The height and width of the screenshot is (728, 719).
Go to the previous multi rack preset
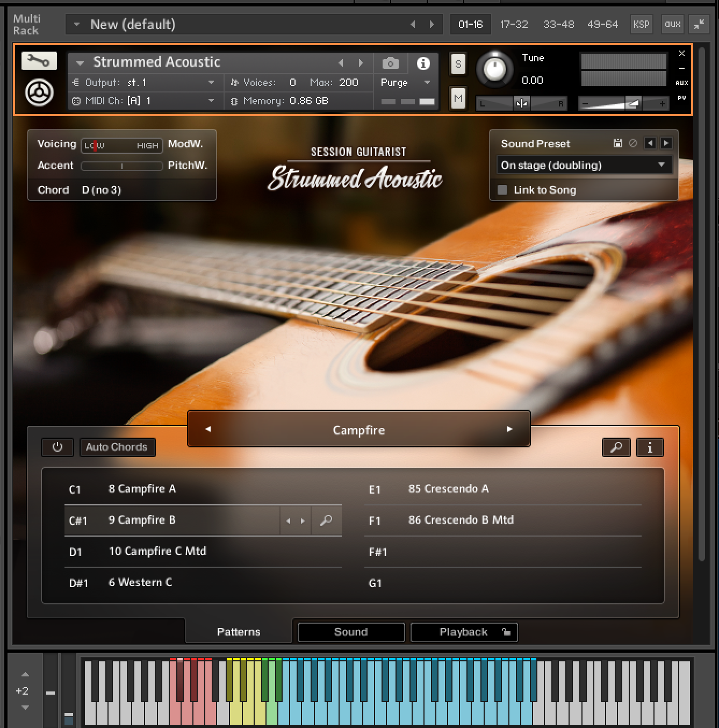tap(413, 24)
